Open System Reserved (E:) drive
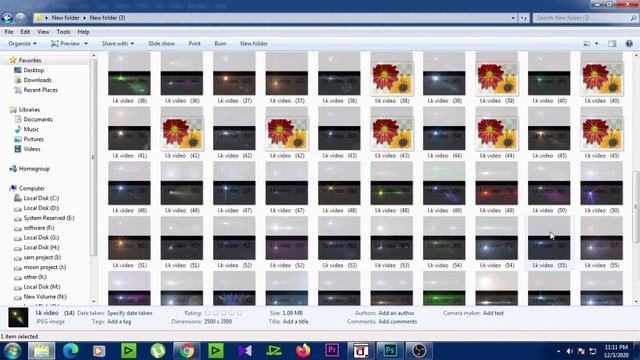Image resolution: width=640 pixels, height=360 pixels. (49, 218)
